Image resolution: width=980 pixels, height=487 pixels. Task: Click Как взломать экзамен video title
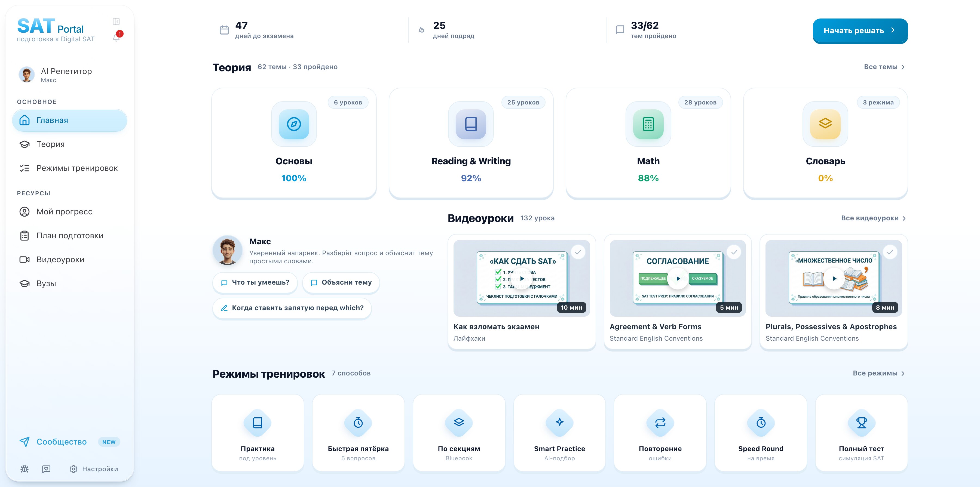click(497, 326)
